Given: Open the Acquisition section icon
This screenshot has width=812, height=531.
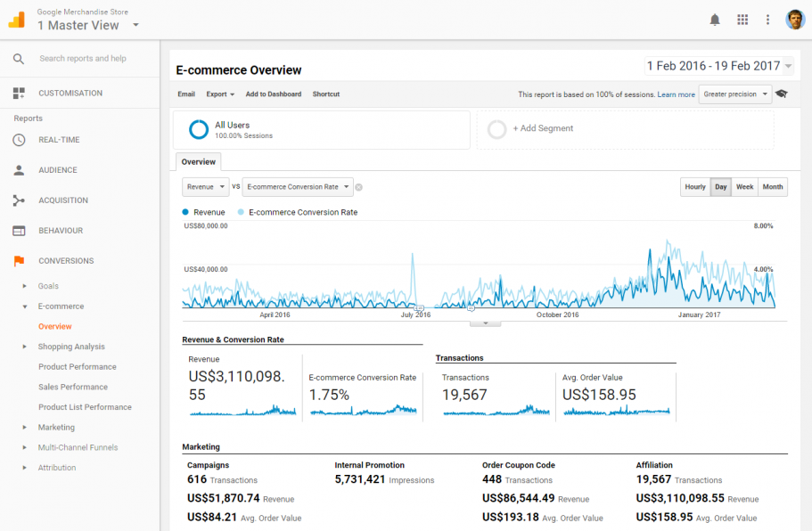Looking at the screenshot, I should click(x=20, y=200).
